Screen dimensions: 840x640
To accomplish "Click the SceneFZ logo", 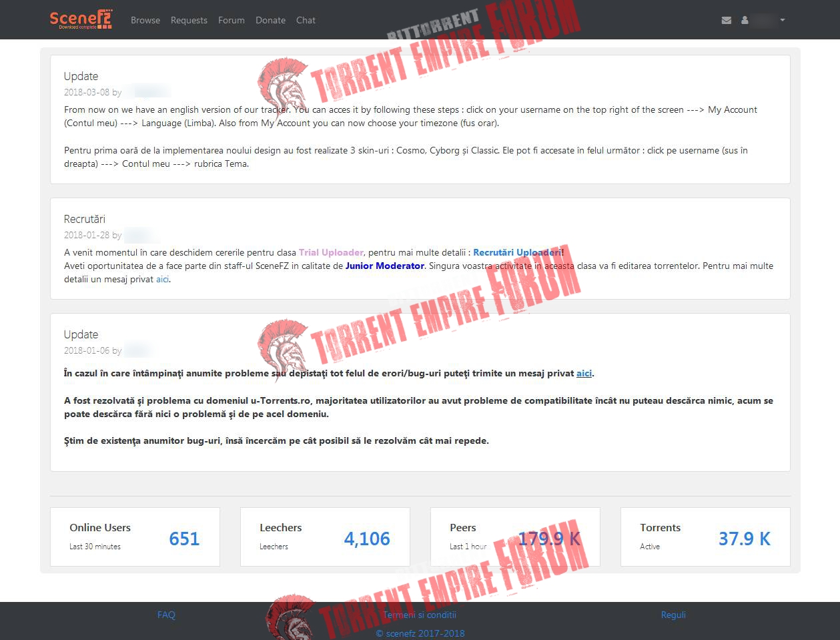I will pyautogui.click(x=81, y=19).
